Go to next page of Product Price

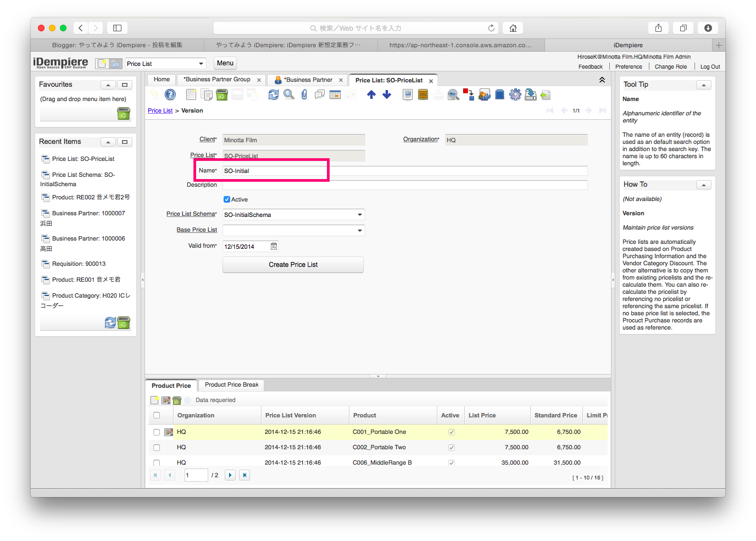(230, 475)
